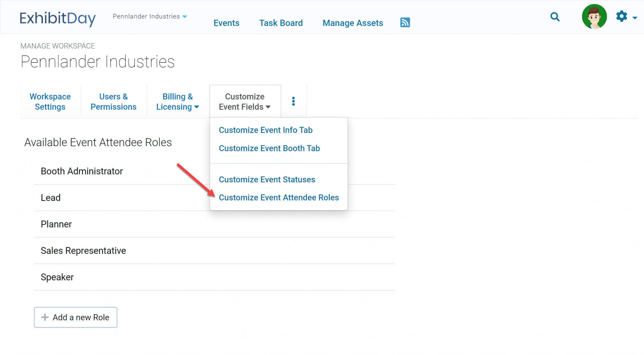Image resolution: width=644 pixels, height=355 pixels.
Task: Click the magnifying glass near the avatar
Action: pyautogui.click(x=555, y=17)
